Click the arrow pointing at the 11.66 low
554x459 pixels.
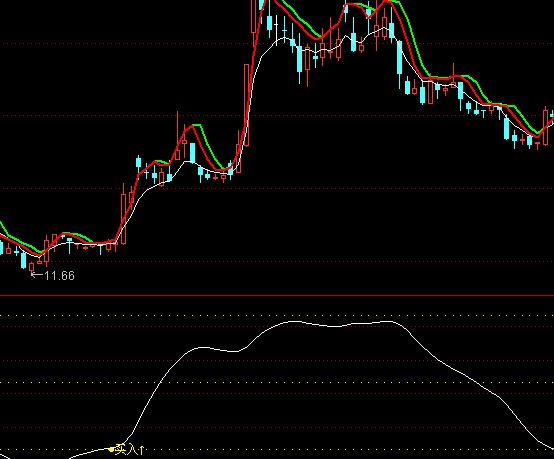(x=37, y=275)
